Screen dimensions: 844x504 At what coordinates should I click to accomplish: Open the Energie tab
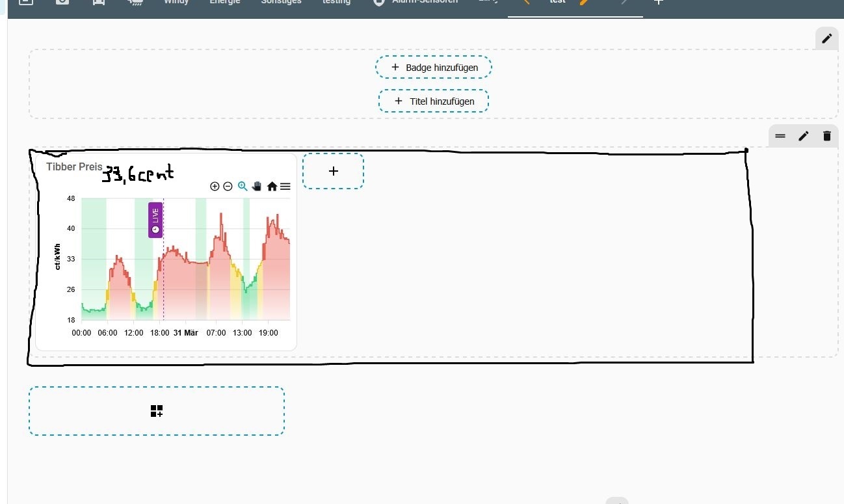point(225,2)
